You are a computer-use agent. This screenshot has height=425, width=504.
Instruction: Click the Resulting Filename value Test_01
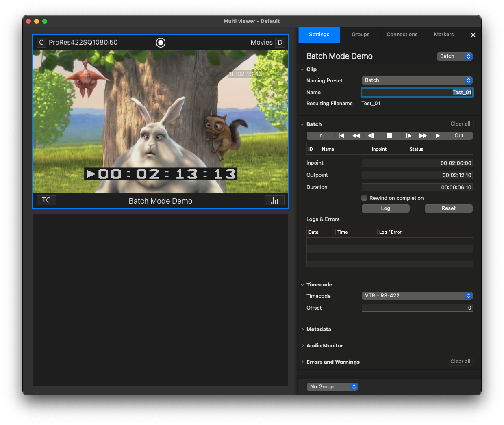click(x=371, y=104)
